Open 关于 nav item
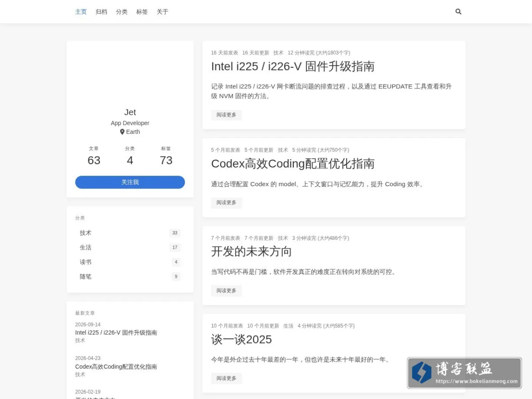The height and width of the screenshot is (399, 532). 163,12
